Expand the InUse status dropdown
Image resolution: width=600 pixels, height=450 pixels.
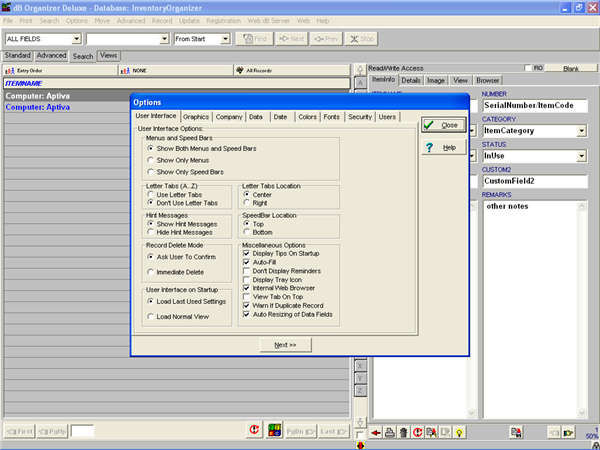582,156
